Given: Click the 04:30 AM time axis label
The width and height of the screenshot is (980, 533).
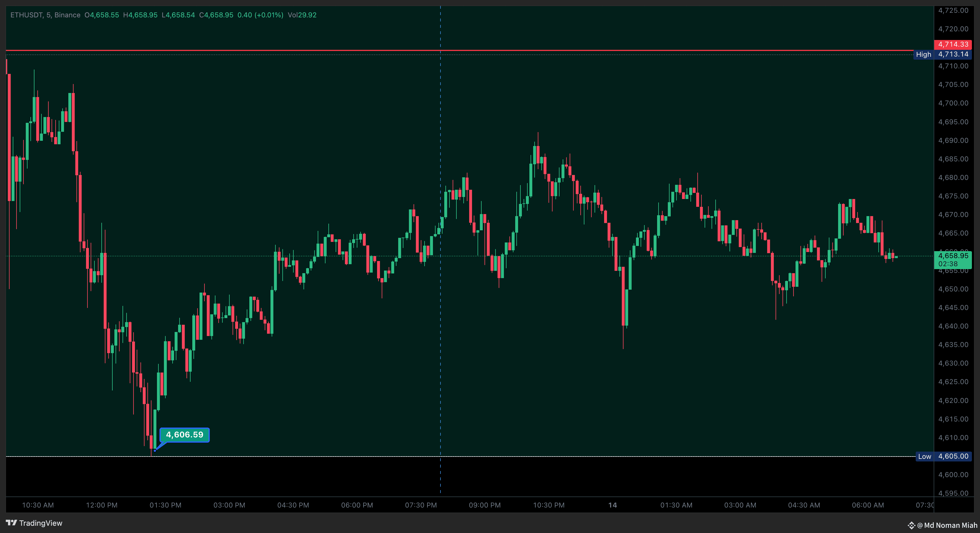Looking at the screenshot, I should (x=804, y=505).
